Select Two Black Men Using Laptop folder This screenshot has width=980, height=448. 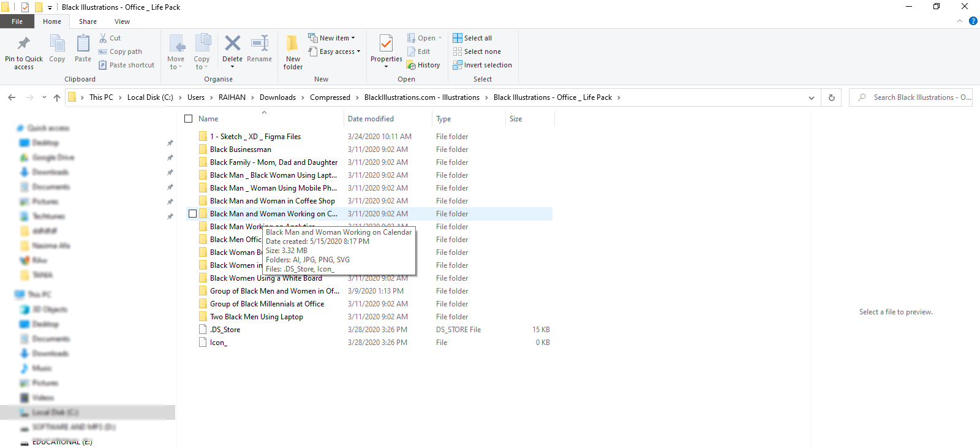[x=256, y=317]
